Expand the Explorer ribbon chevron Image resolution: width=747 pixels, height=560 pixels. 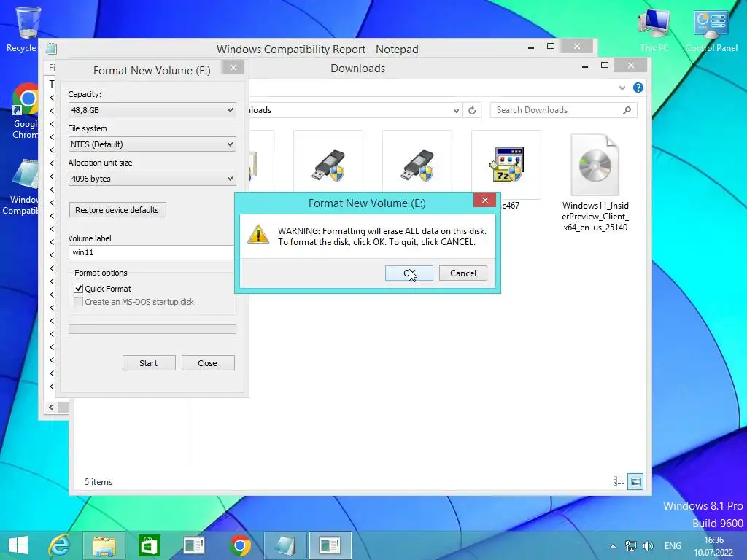pyautogui.click(x=622, y=87)
